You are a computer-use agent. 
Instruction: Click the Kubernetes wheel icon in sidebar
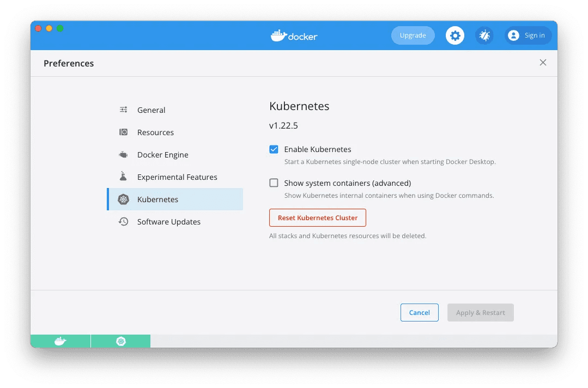(x=123, y=199)
